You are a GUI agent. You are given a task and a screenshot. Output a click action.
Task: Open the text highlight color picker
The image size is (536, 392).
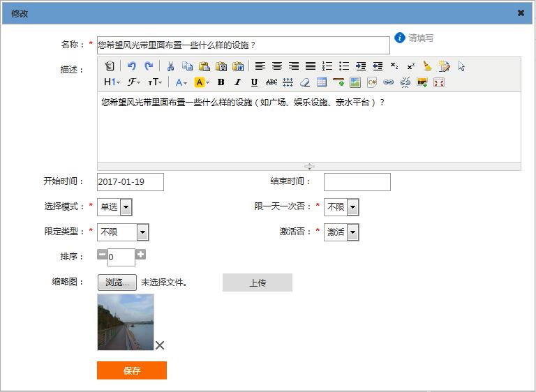tap(201, 82)
